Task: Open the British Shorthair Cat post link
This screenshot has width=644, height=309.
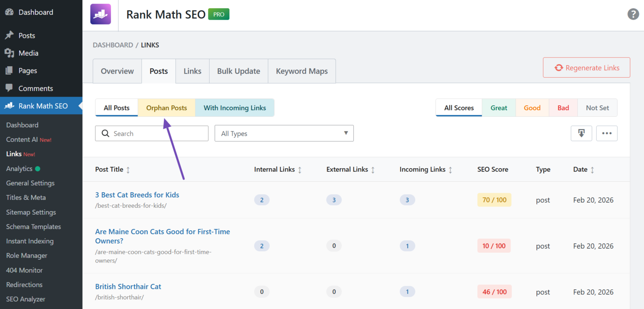Action: coord(128,286)
